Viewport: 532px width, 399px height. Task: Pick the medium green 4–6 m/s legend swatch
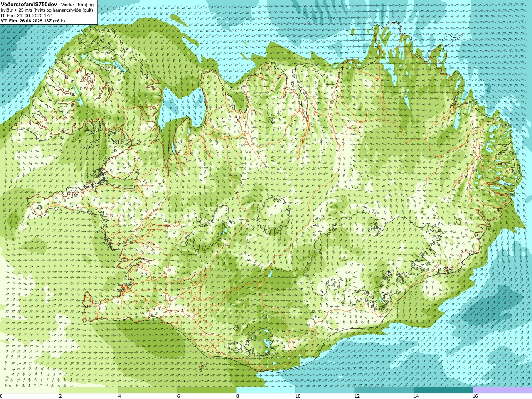tap(148, 390)
